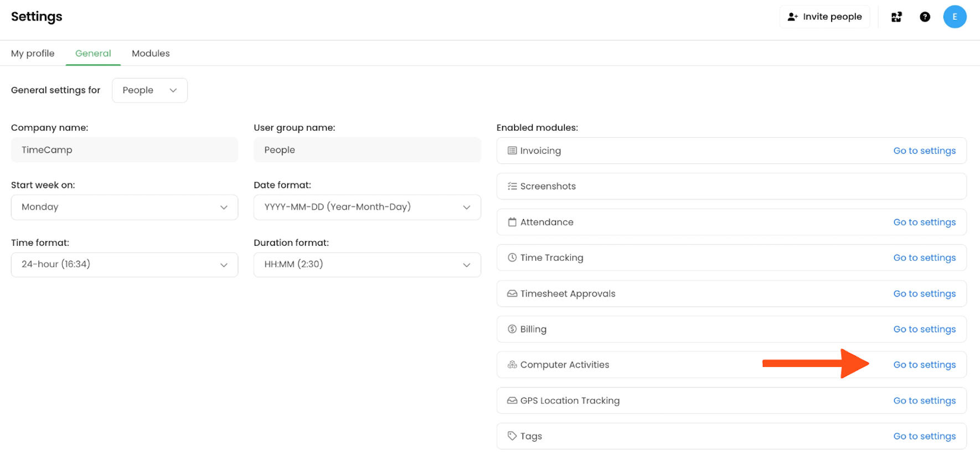
Task: Click the Computer Activities module icon
Action: pos(512,365)
